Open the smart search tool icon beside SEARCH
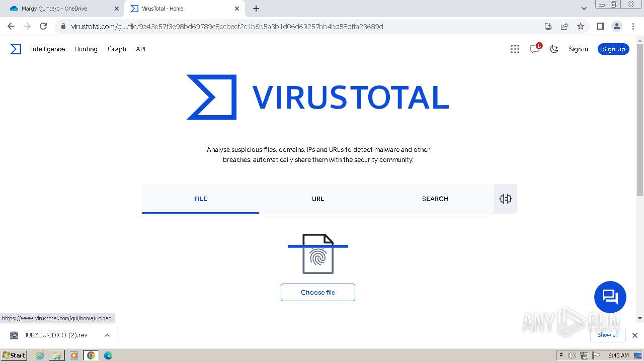644x362 pixels. point(506,199)
